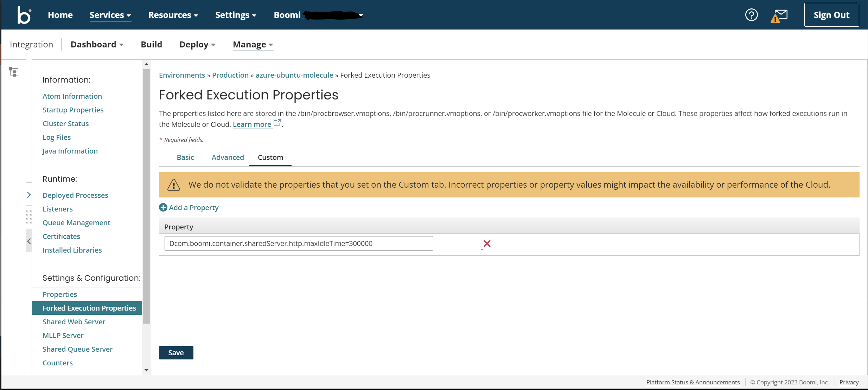Screen dimensions: 868x390
Task: Click into the custom property text field
Action: (299, 243)
